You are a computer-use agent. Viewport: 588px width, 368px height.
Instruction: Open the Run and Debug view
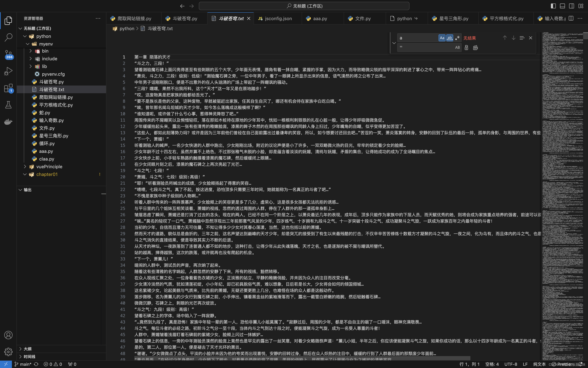[x=8, y=71]
